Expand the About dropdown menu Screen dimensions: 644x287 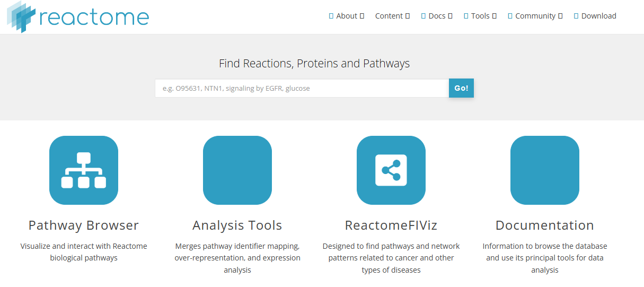click(347, 16)
